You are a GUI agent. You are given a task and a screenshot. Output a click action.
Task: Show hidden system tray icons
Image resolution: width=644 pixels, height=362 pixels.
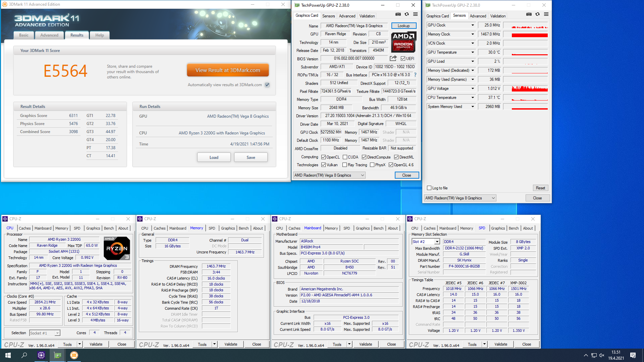pos(586,355)
